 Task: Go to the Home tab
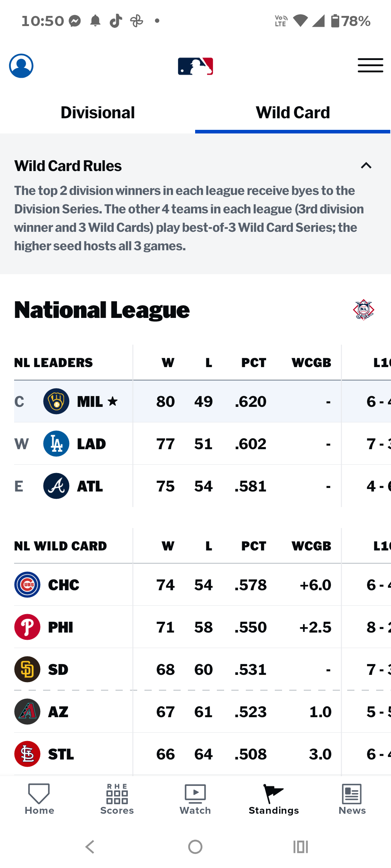pyautogui.click(x=39, y=799)
